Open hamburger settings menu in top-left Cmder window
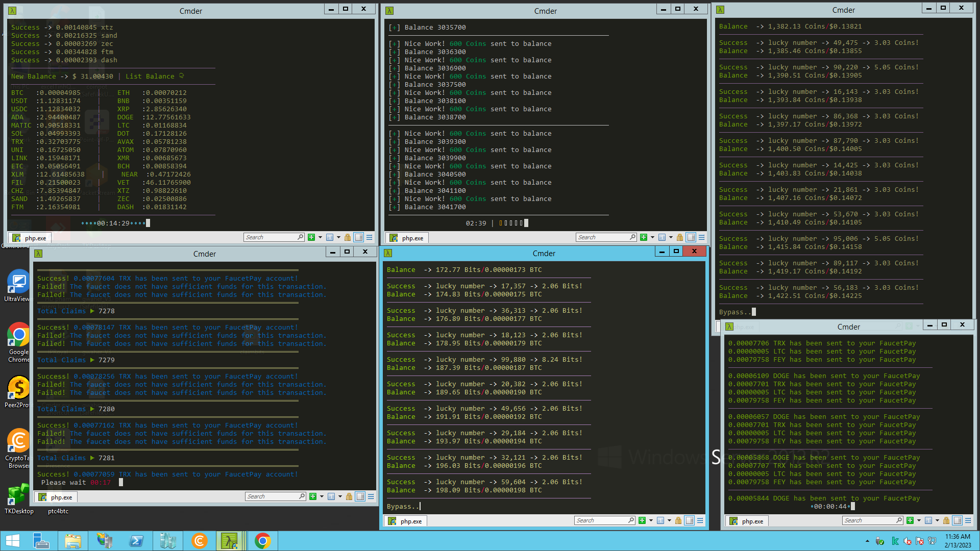Image resolution: width=980 pixels, height=551 pixels. [x=370, y=237]
